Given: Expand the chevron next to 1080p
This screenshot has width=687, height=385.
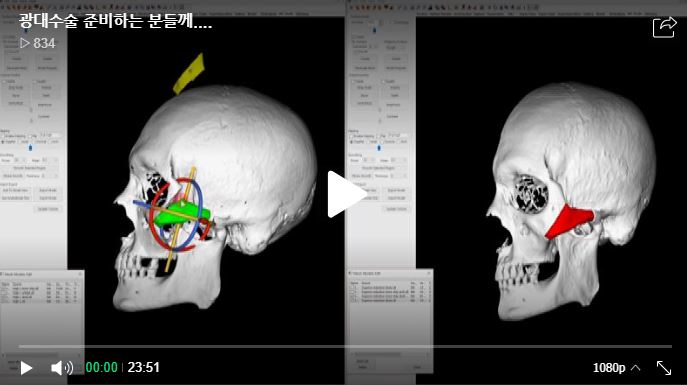Looking at the screenshot, I should [635, 367].
